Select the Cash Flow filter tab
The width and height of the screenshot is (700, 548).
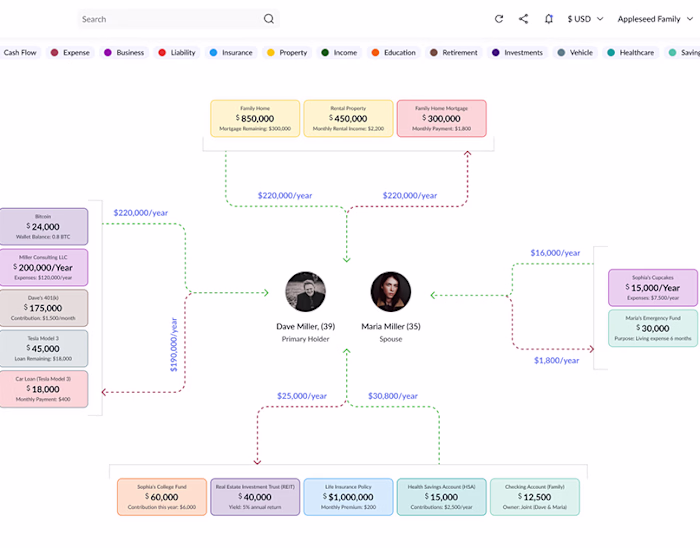[20, 53]
